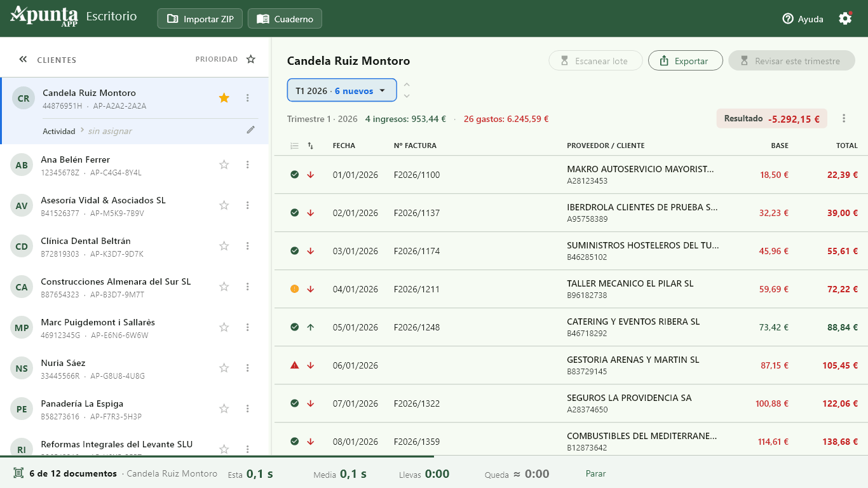Image resolution: width=868 pixels, height=488 pixels.
Task: Go to previous quarter with up chevron
Action: tap(407, 85)
